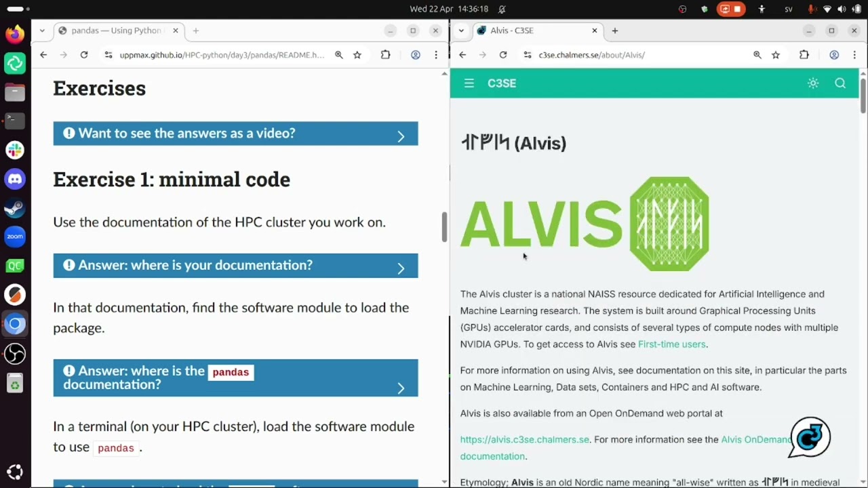Open the tab search dropdown in the Alvis window
The image size is (868, 488).
coord(461,30)
